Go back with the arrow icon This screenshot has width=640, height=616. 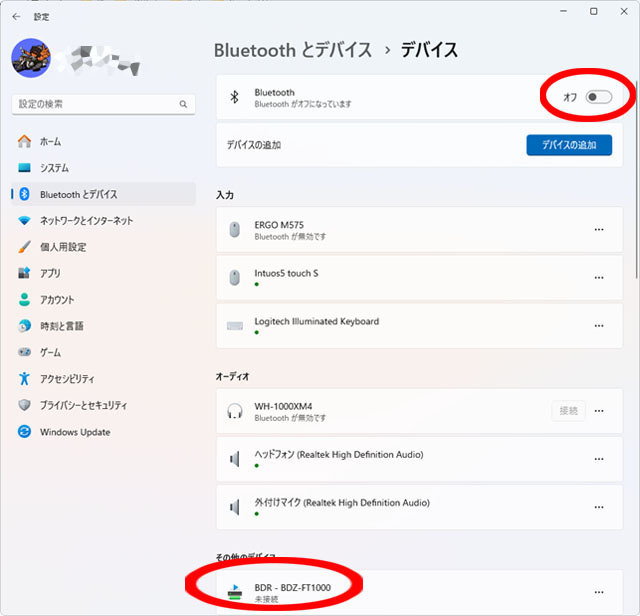point(16,17)
